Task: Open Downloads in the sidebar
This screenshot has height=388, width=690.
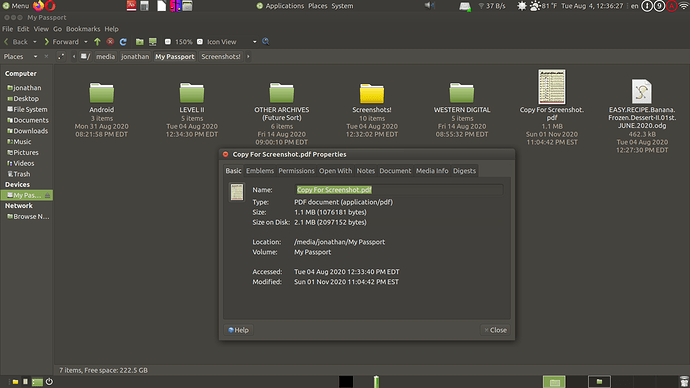Action: [x=27, y=131]
